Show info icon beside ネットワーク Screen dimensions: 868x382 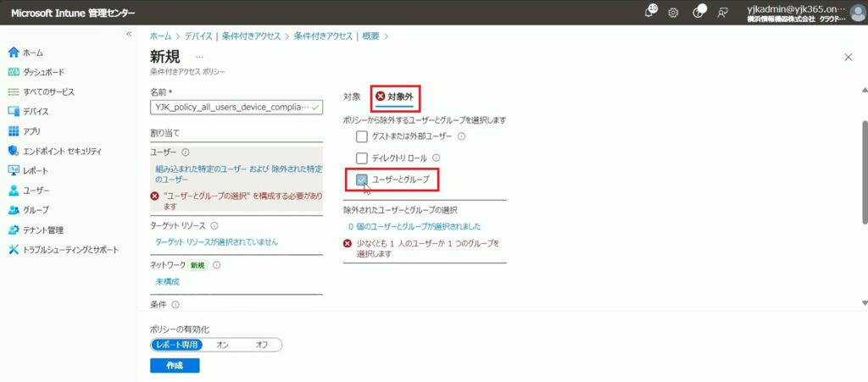coord(216,265)
